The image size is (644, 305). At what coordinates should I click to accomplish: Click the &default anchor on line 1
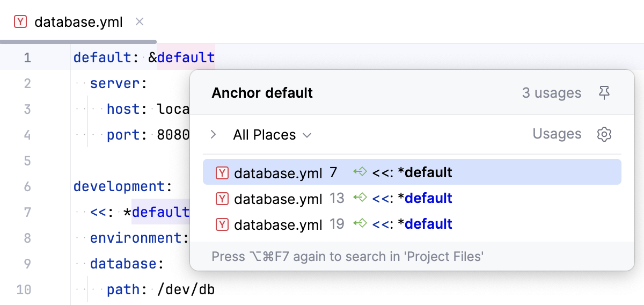pos(186,57)
